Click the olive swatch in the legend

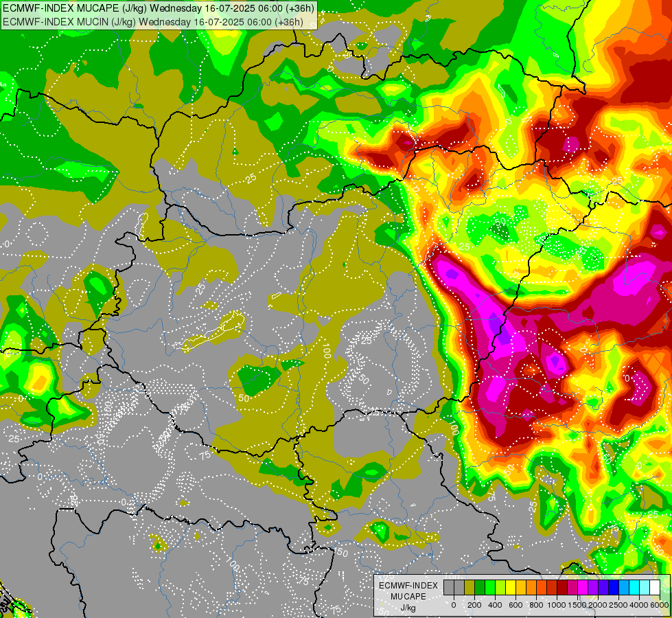pos(470,588)
